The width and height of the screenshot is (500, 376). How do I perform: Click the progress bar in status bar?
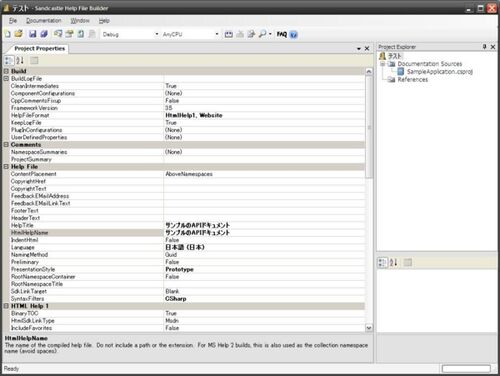click(466, 369)
